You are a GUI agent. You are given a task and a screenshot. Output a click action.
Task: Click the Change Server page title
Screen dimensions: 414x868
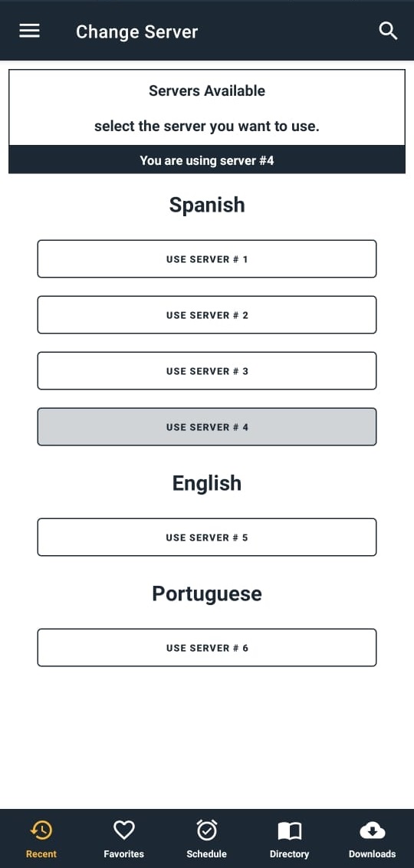click(x=136, y=31)
